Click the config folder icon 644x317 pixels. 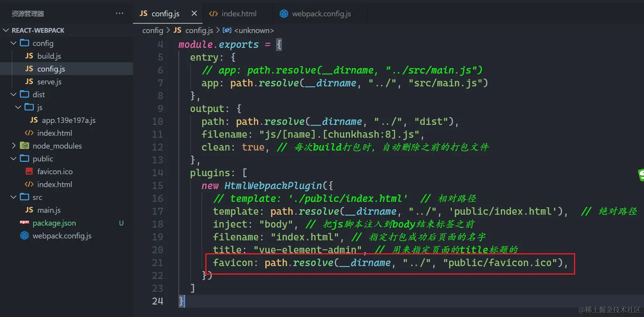point(24,43)
